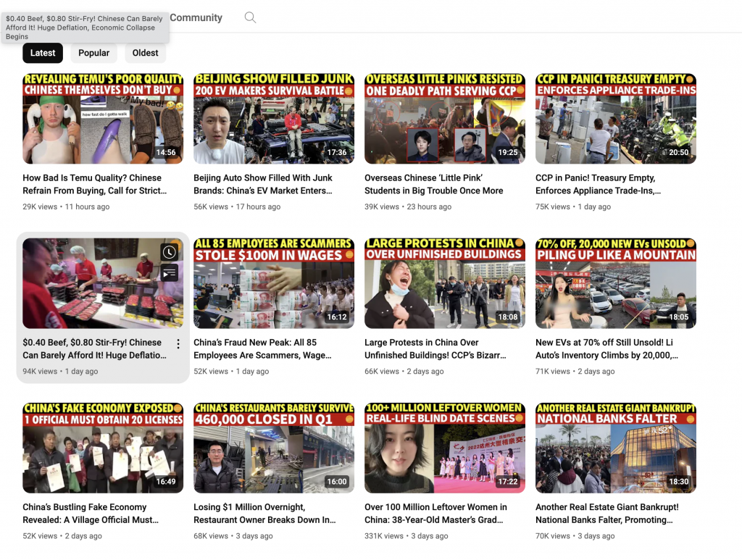This screenshot has width=742, height=560.
Task: Click title 'China's Fraud New Peak'
Action: click(262, 348)
